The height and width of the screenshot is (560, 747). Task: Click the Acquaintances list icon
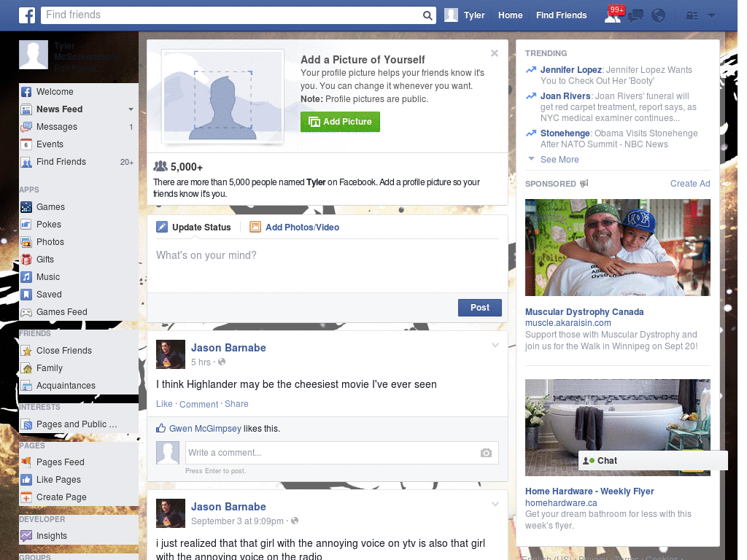26,386
